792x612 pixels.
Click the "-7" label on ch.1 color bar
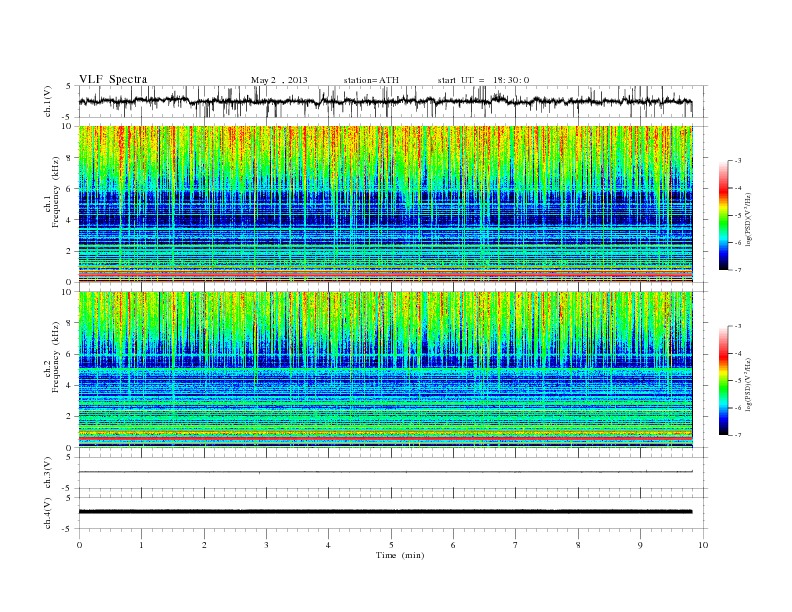(x=738, y=270)
